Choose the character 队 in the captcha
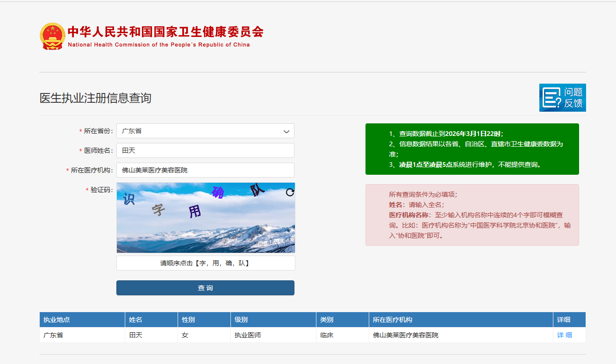This screenshot has width=616, height=364. [x=257, y=190]
